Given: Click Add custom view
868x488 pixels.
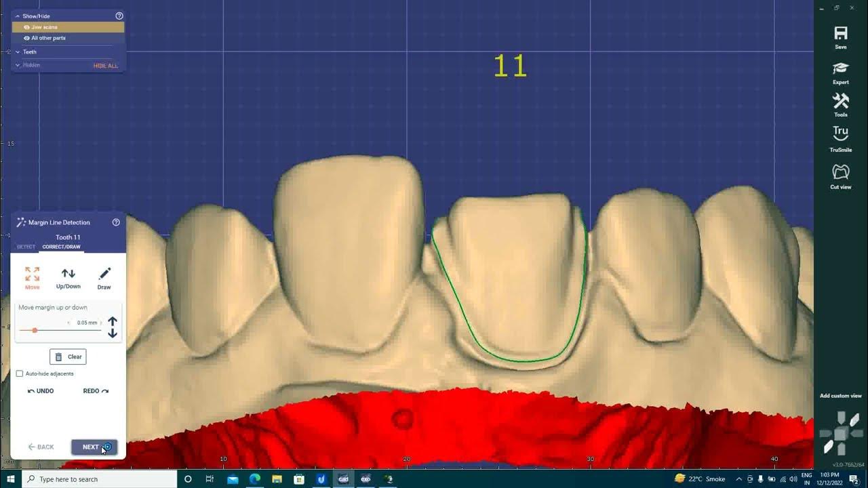Looking at the screenshot, I should click(840, 396).
